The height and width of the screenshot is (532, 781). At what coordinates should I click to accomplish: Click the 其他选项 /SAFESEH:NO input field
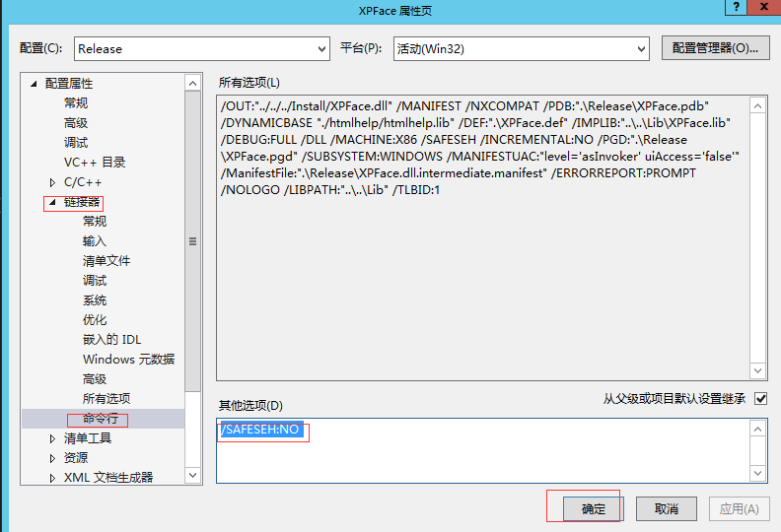coord(483,450)
